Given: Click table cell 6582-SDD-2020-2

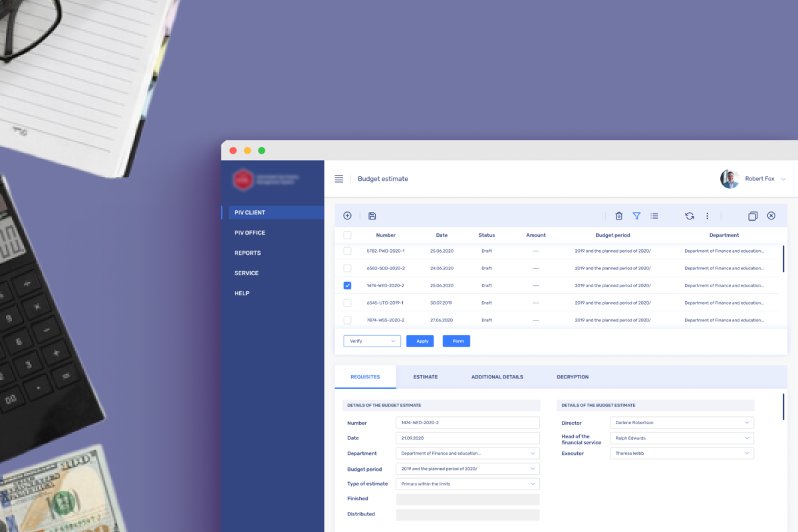Looking at the screenshot, I should (x=386, y=269).
